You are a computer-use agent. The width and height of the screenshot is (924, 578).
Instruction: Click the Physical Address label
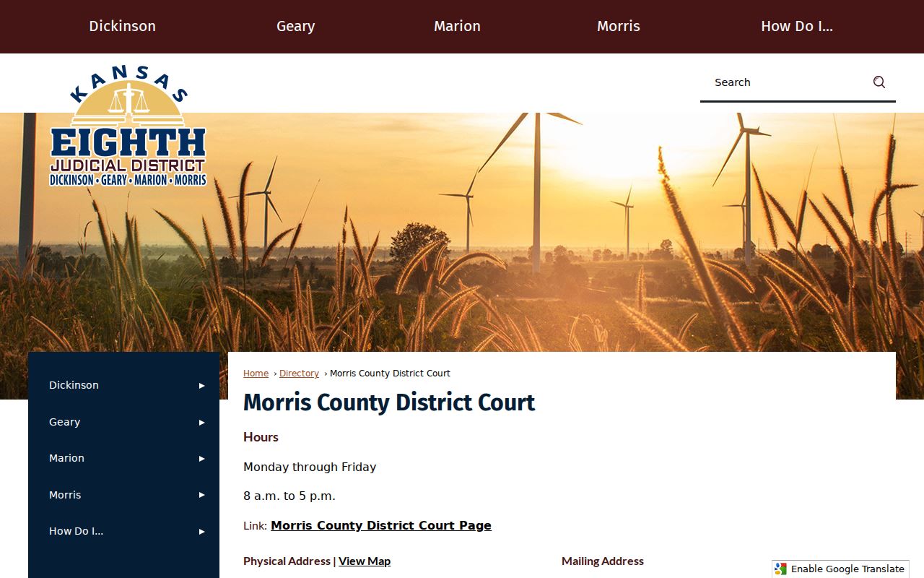click(x=287, y=561)
